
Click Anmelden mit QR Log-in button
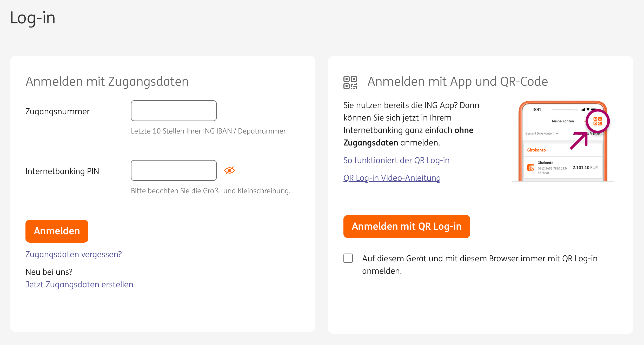click(x=407, y=226)
